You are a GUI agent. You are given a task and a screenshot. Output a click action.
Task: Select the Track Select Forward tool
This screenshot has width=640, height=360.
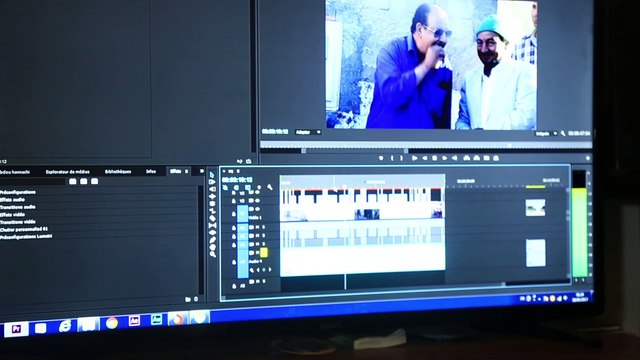(212, 182)
